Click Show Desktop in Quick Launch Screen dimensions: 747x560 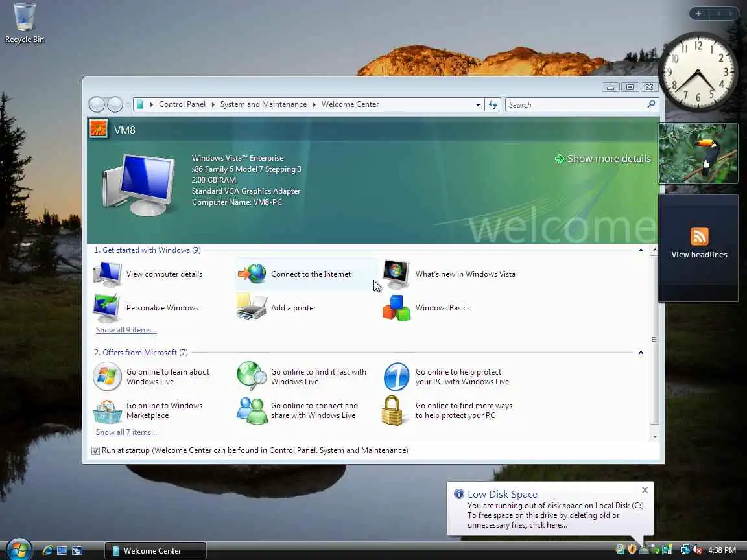(62, 550)
